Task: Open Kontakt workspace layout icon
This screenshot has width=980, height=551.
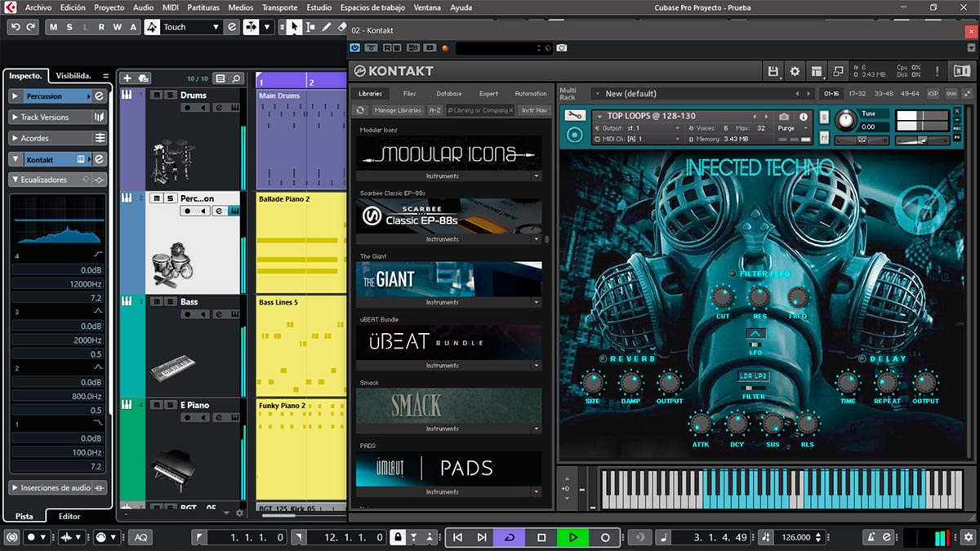Action: point(816,71)
